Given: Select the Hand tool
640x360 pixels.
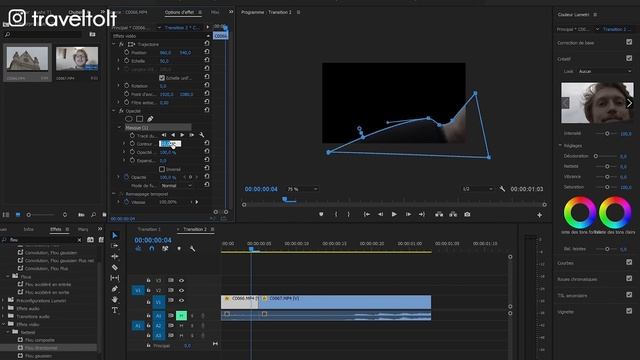Looking at the screenshot, I should (115, 299).
